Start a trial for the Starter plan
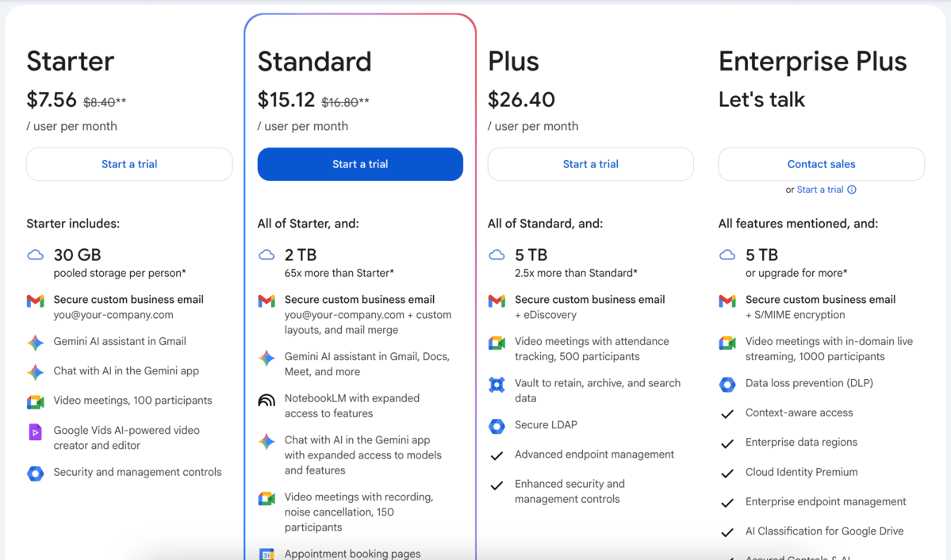 tap(129, 164)
